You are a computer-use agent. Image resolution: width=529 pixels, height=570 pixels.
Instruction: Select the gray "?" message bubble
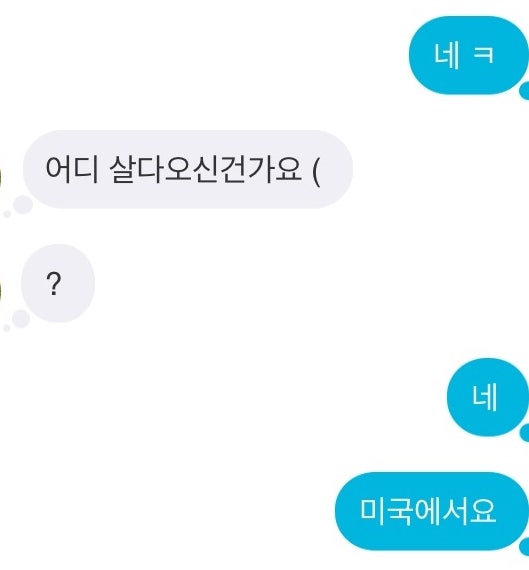click(x=58, y=283)
